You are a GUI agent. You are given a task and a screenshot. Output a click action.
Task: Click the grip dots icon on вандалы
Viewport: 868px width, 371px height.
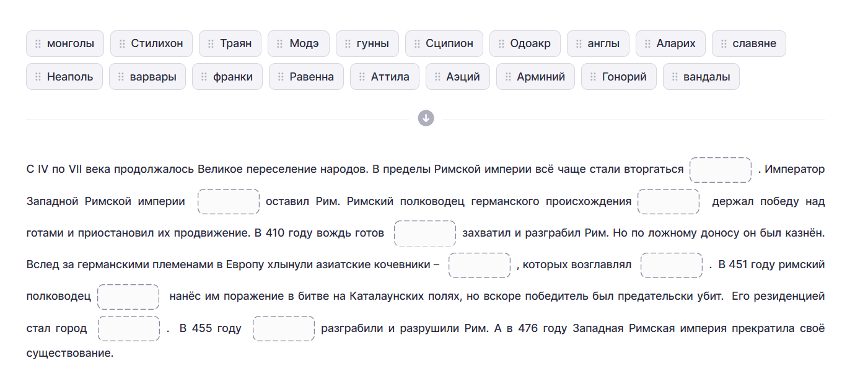click(675, 77)
